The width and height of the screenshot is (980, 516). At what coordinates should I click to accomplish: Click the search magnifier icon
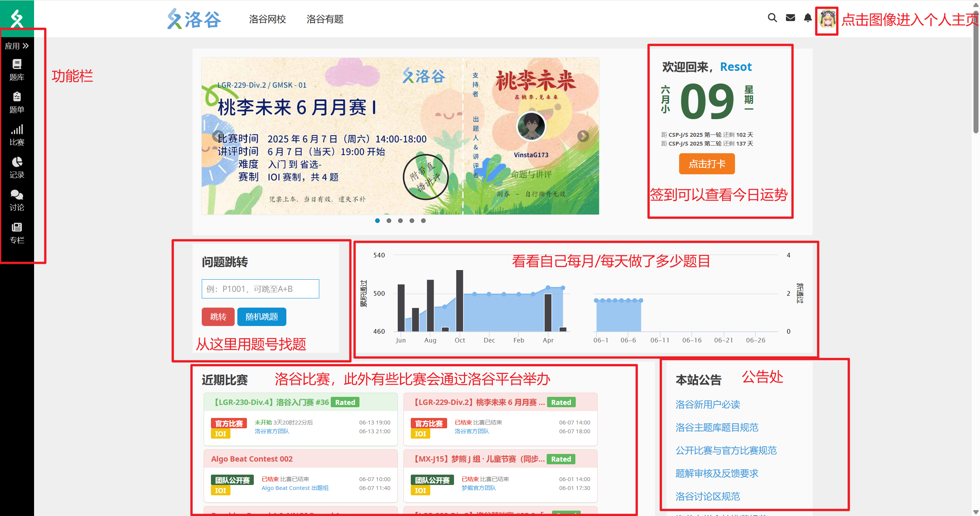coord(772,18)
